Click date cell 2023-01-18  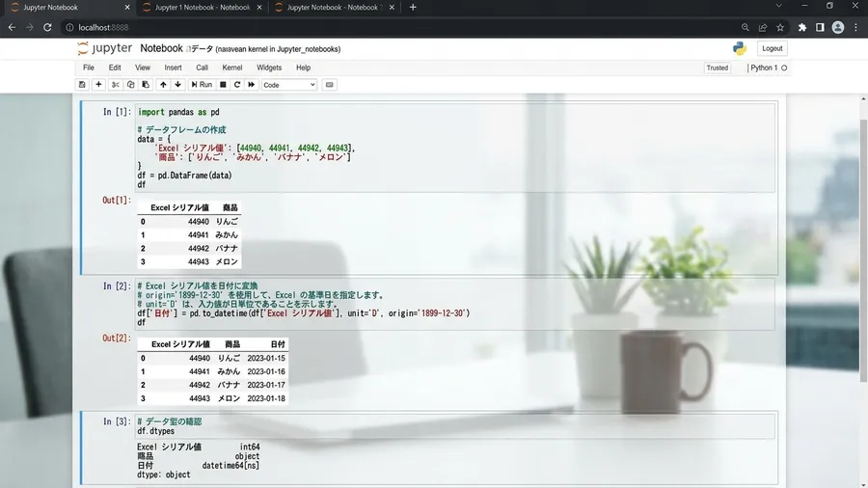pos(266,398)
